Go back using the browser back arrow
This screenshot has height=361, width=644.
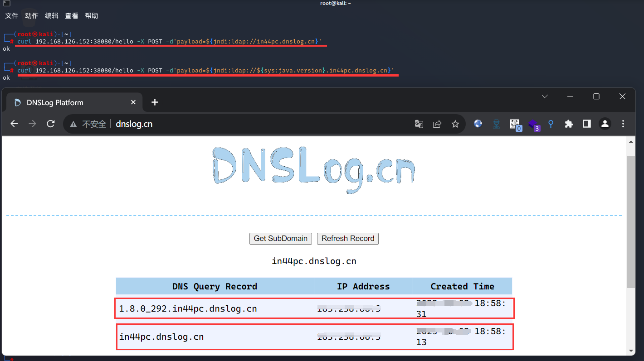point(15,124)
